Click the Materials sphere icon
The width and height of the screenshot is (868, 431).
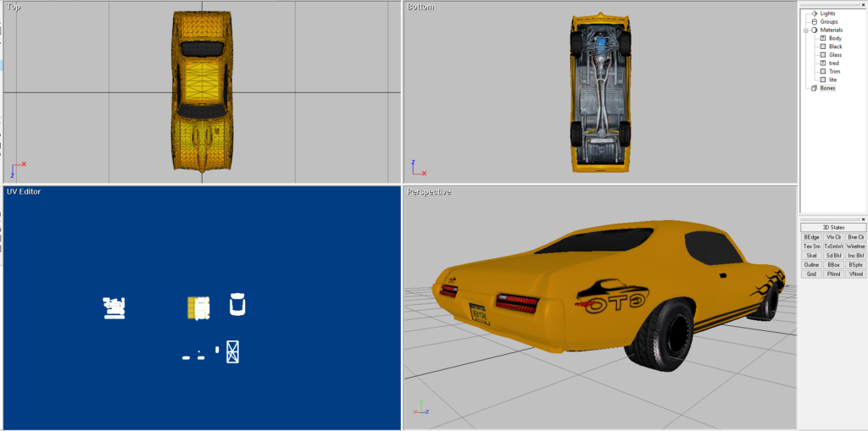(x=815, y=30)
